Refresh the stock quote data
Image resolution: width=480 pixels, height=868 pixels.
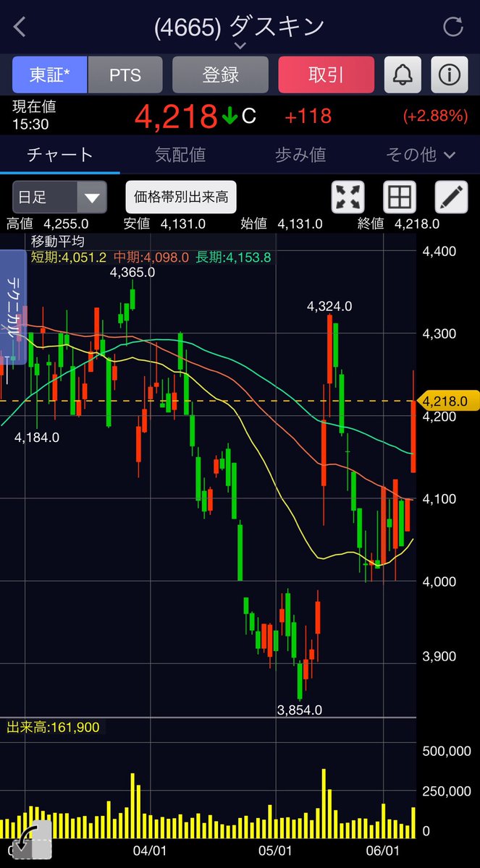pyautogui.click(x=453, y=27)
